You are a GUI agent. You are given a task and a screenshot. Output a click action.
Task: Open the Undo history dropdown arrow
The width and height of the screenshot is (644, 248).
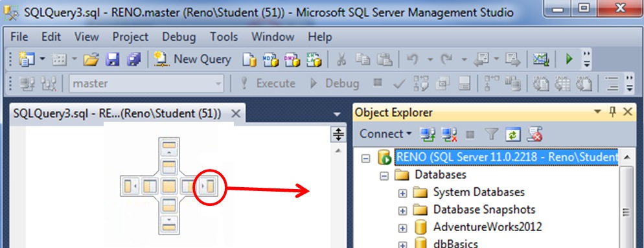430,60
